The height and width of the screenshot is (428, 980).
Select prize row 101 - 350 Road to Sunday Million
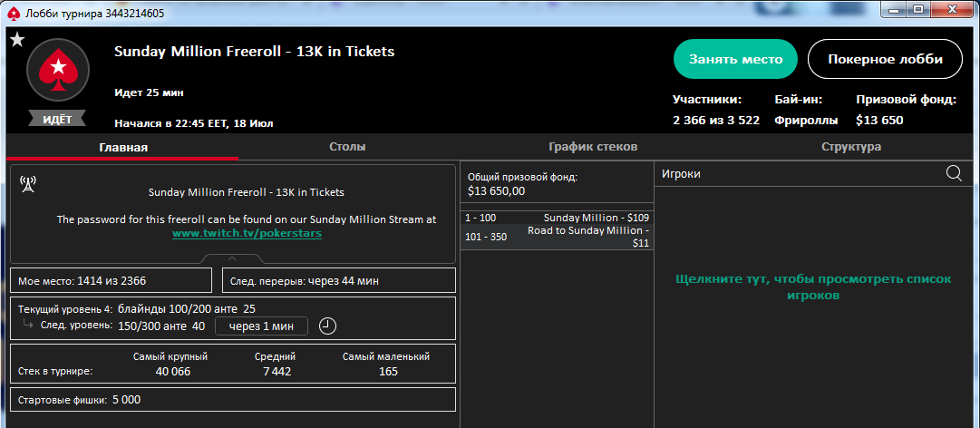tap(557, 237)
